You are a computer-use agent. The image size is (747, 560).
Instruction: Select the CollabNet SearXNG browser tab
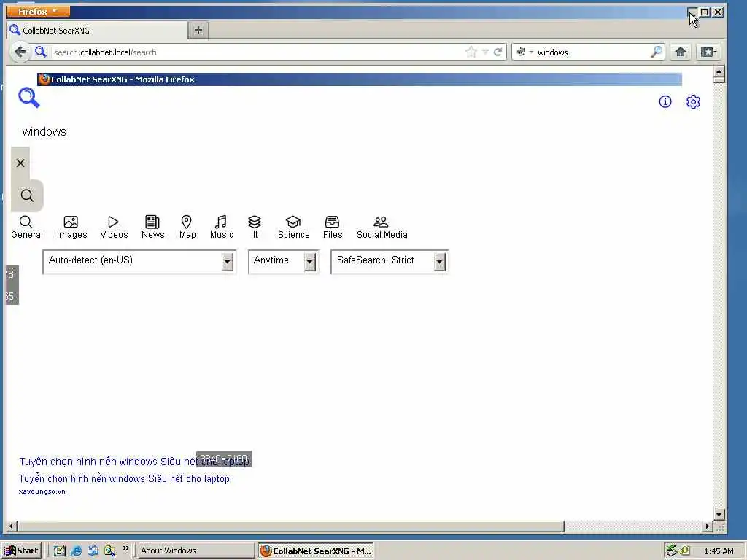click(x=97, y=31)
